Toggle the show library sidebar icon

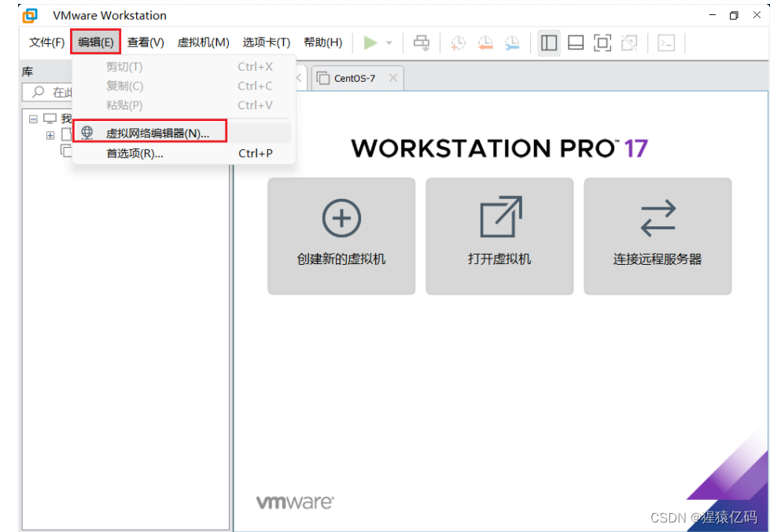pos(549,42)
